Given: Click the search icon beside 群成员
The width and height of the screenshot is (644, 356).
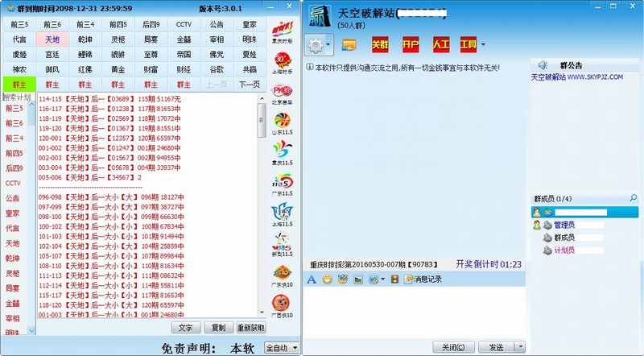Looking at the screenshot, I should pos(634,197).
